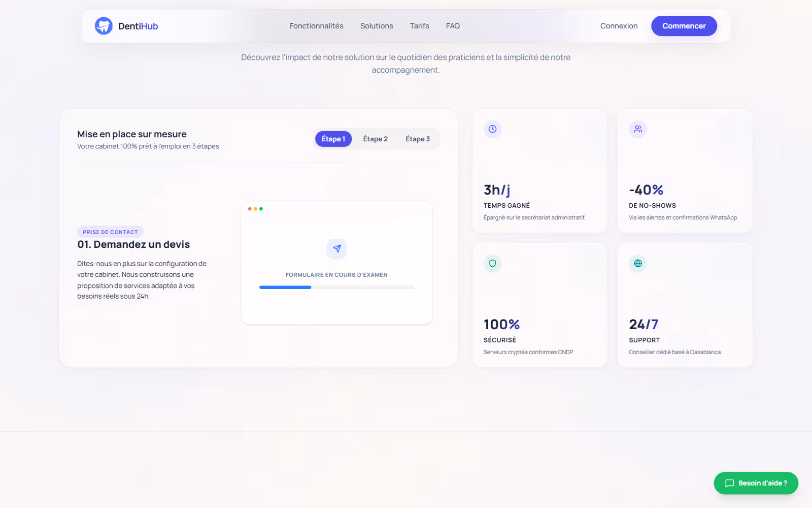Click the users icon above -40%
The image size is (812, 508).
638,129
